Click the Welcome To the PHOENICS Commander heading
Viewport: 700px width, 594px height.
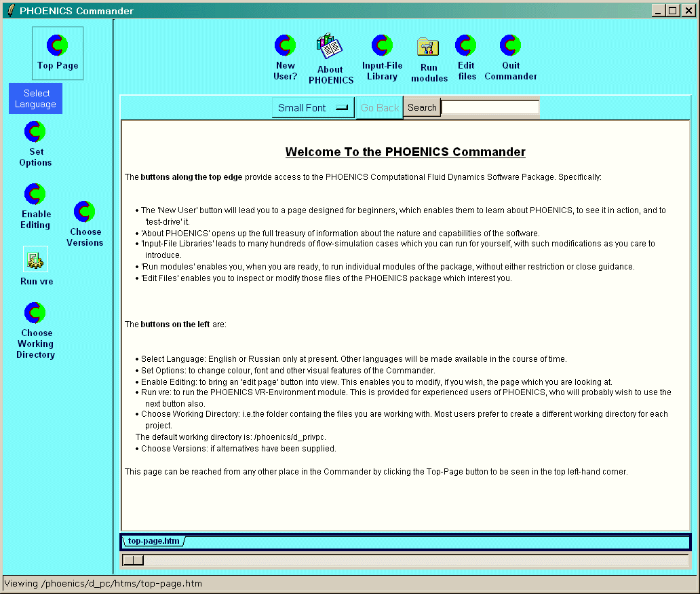[406, 152]
